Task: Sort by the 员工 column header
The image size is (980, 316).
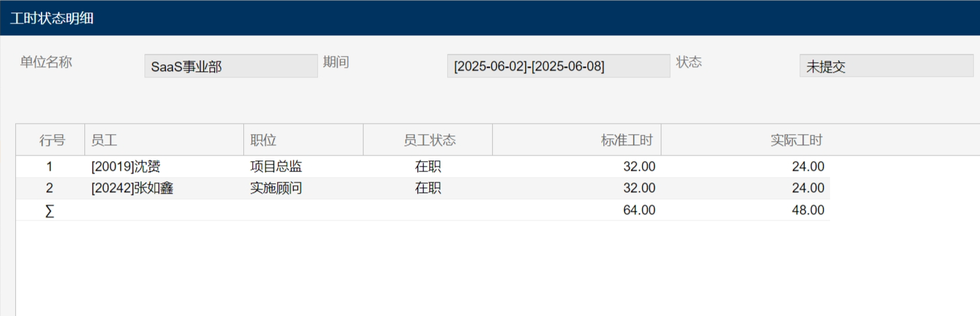Action: pos(164,140)
